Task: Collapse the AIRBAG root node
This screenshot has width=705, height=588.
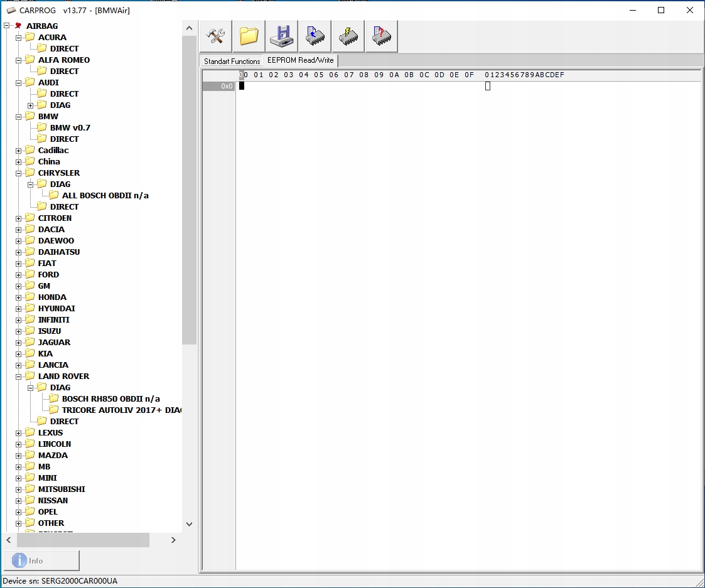Action: click(7, 26)
